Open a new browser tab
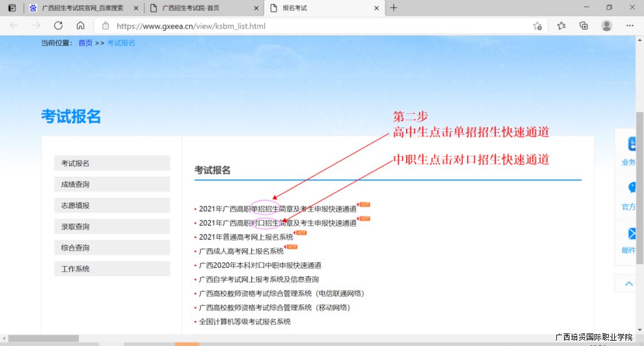Viewport: 644px width, 346px height. coord(394,8)
